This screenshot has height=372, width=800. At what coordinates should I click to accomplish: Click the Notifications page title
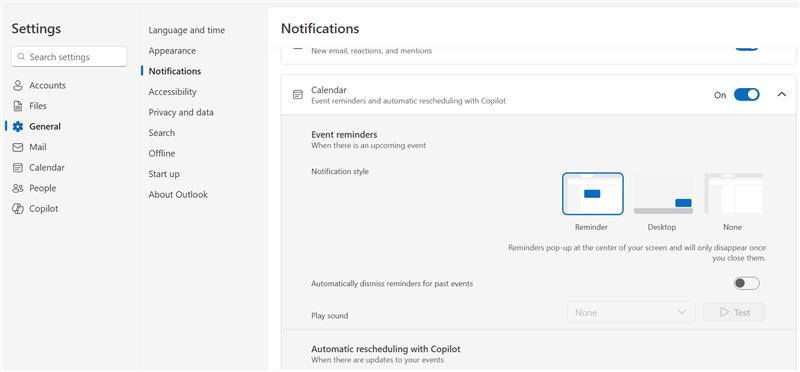(320, 29)
